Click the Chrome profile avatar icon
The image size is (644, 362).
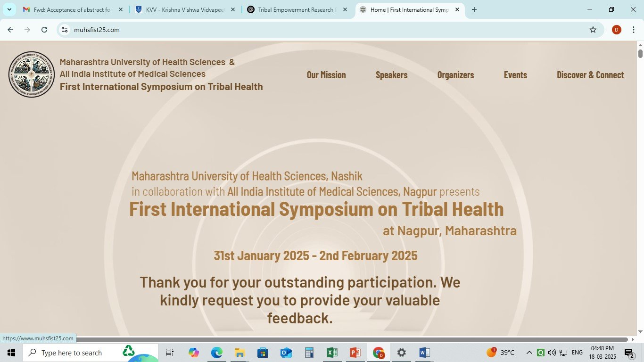pos(616,30)
